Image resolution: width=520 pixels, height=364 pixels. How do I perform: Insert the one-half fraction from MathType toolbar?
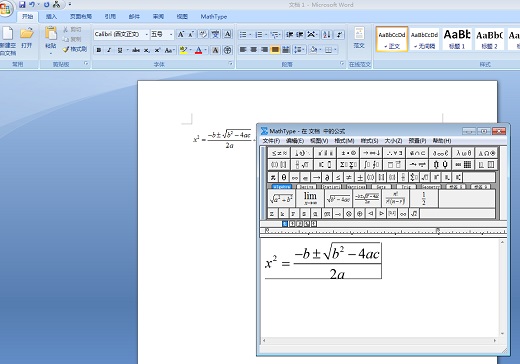[424, 198]
